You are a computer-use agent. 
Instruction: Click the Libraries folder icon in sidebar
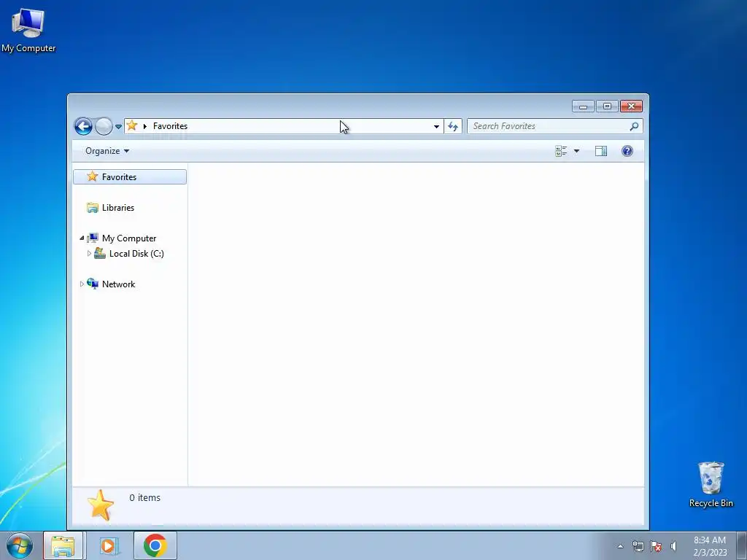coord(93,208)
